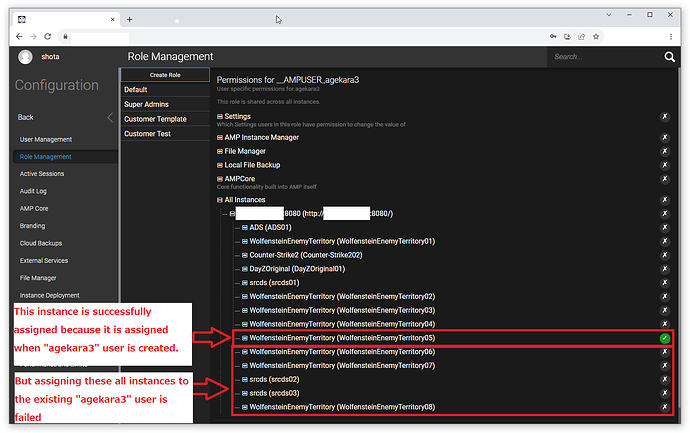Toggle permission for srcds01
Screen dimensions: 690x433
(664, 283)
